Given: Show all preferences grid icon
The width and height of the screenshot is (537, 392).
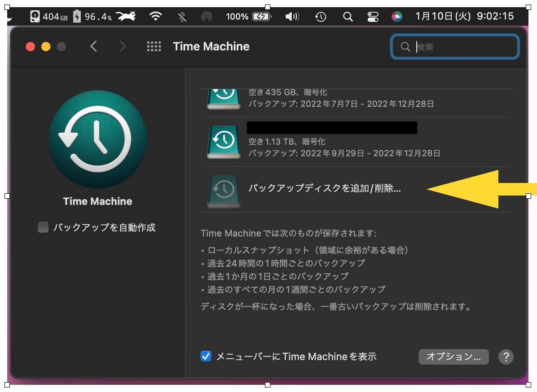Looking at the screenshot, I should click(154, 46).
